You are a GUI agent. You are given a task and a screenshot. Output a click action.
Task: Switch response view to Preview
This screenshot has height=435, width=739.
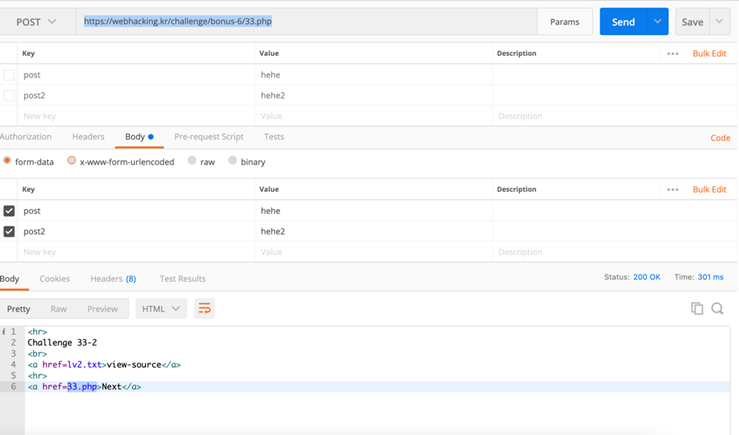coord(102,309)
